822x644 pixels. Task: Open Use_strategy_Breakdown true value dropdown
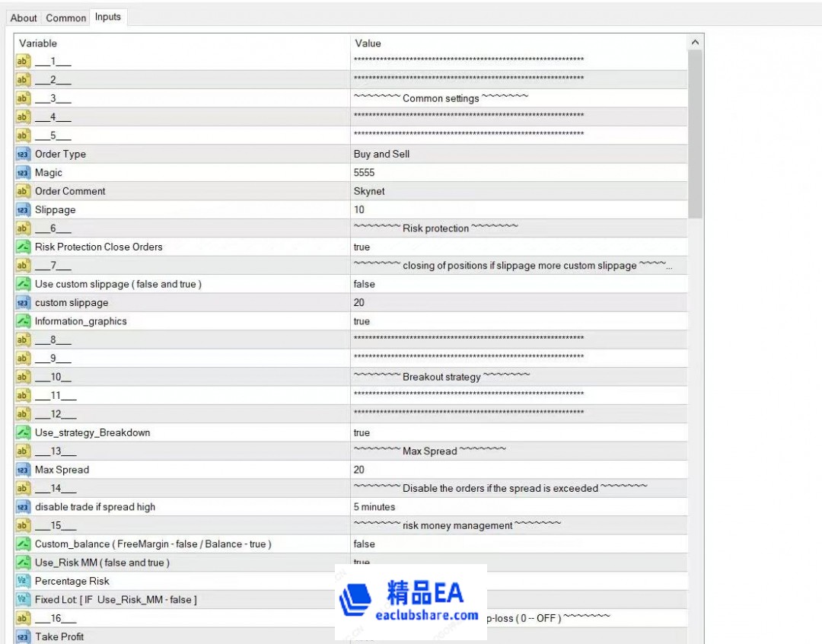point(518,432)
